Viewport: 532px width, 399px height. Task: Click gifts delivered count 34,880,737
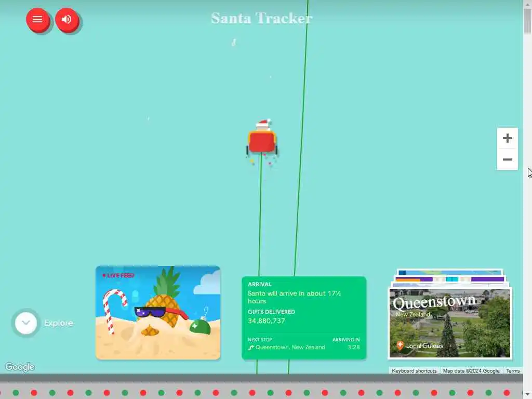point(267,321)
